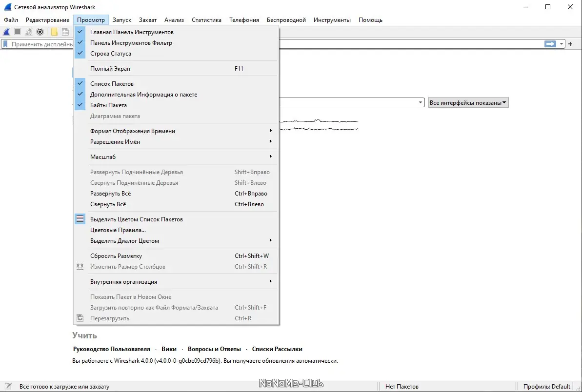The width and height of the screenshot is (582, 392).
Task: Apply the filter with the arrow icon
Action: [x=550, y=44]
